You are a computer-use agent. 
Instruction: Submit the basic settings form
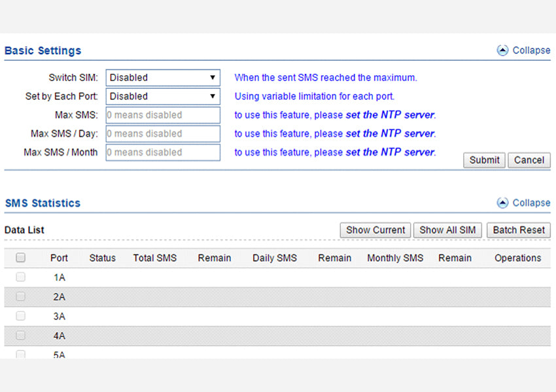point(484,160)
